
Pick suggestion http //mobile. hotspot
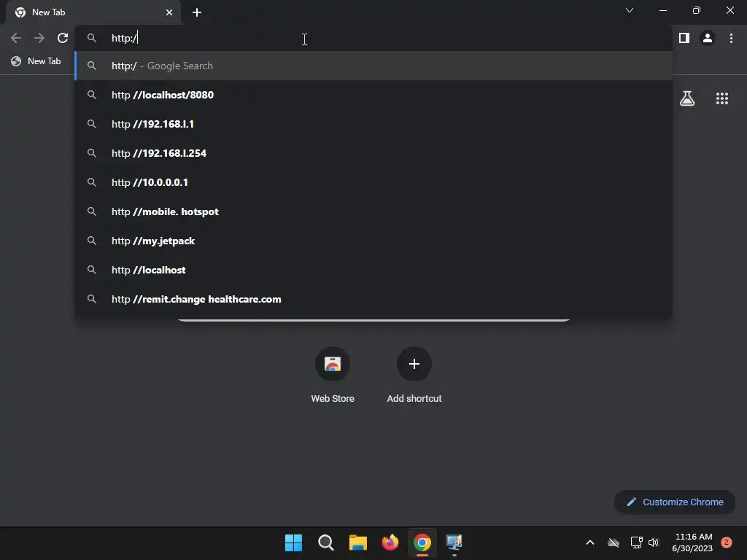click(373, 211)
